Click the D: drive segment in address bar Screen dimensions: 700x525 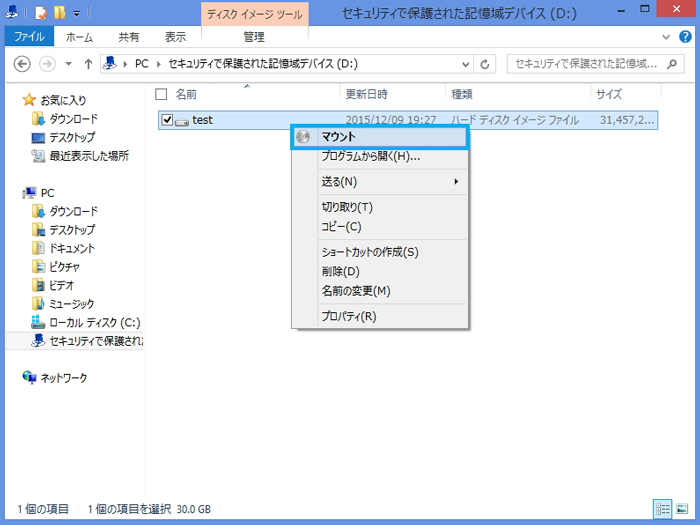[x=263, y=64]
